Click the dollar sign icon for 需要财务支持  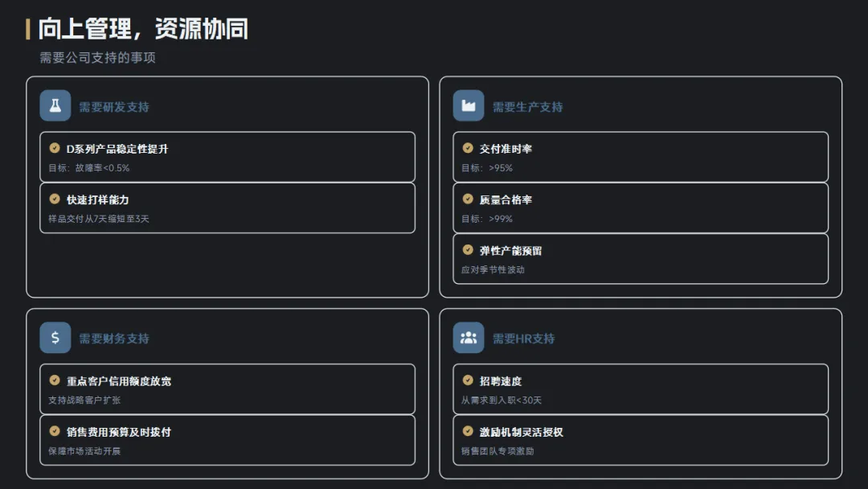point(55,338)
